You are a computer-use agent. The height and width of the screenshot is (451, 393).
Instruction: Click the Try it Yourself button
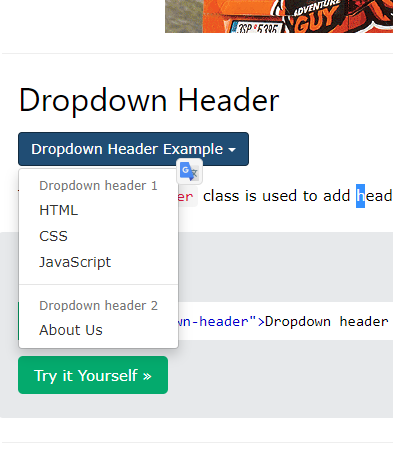93,375
